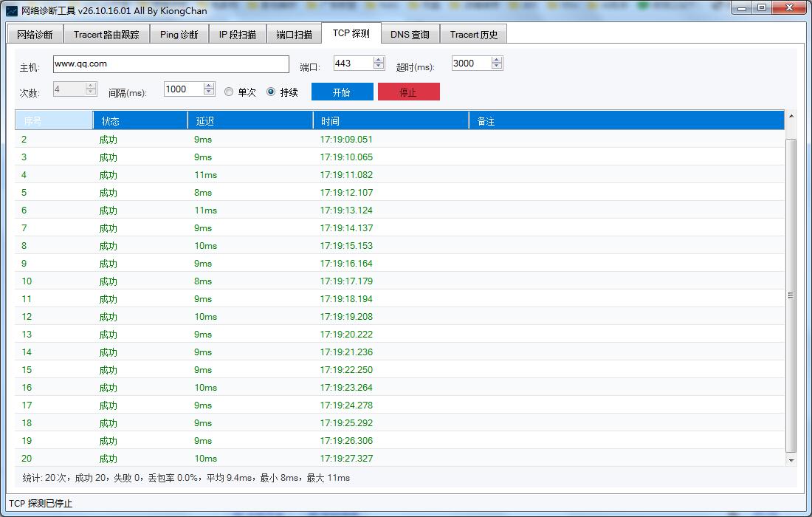Click the 统计 summary line below the list
812x517 pixels.
click(186, 478)
